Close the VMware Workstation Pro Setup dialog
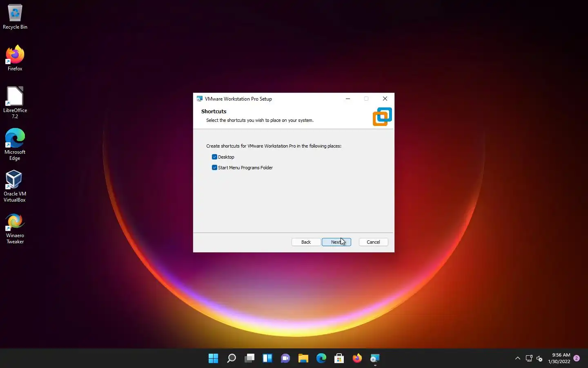Image resolution: width=588 pixels, height=368 pixels. coord(385,99)
